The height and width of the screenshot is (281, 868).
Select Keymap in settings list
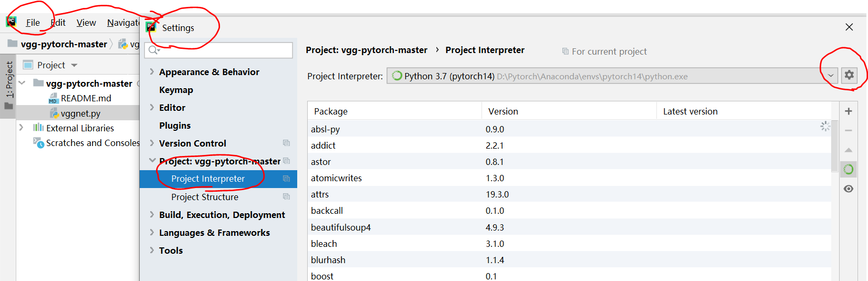coord(176,90)
